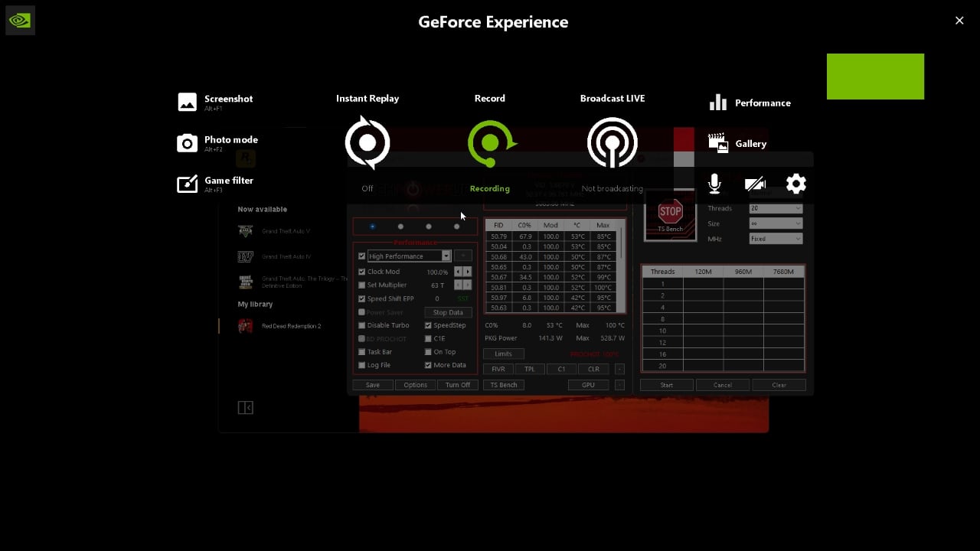The width and height of the screenshot is (980, 551).
Task: Click the GTA Trilogy game icon
Action: tap(245, 282)
